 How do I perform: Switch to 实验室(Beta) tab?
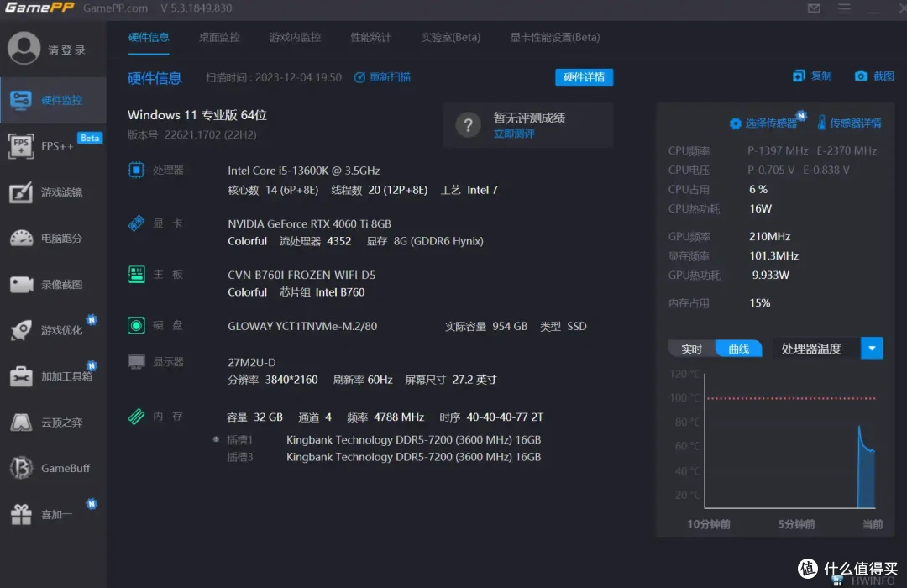pos(451,37)
